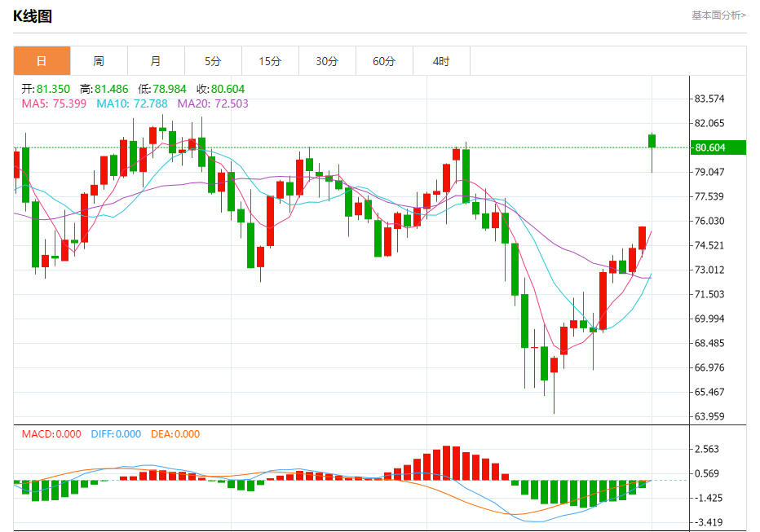This screenshot has width=760, height=532.
Task: Open the 5分 interval tab
Action: click(x=214, y=61)
